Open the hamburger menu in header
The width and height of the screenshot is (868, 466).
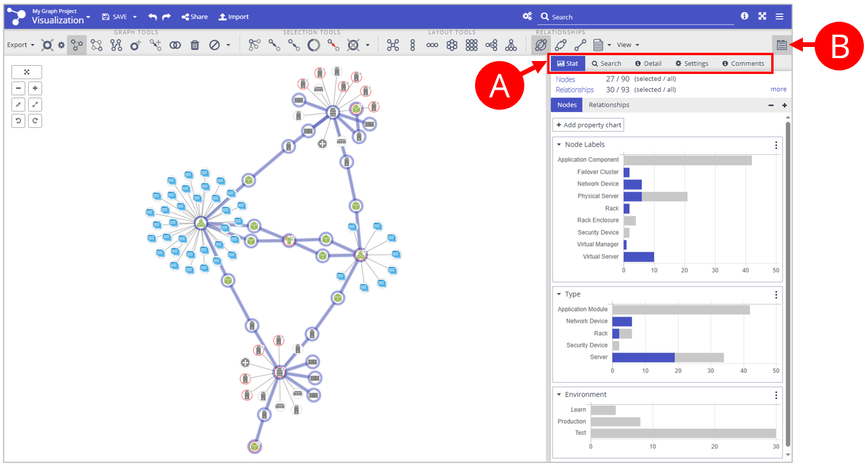(x=779, y=16)
